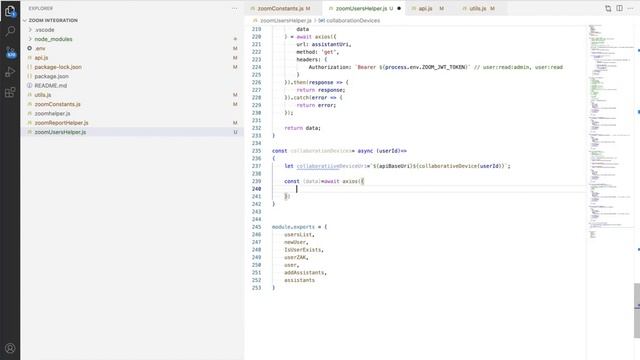Open the Search view in activity bar

10,31
